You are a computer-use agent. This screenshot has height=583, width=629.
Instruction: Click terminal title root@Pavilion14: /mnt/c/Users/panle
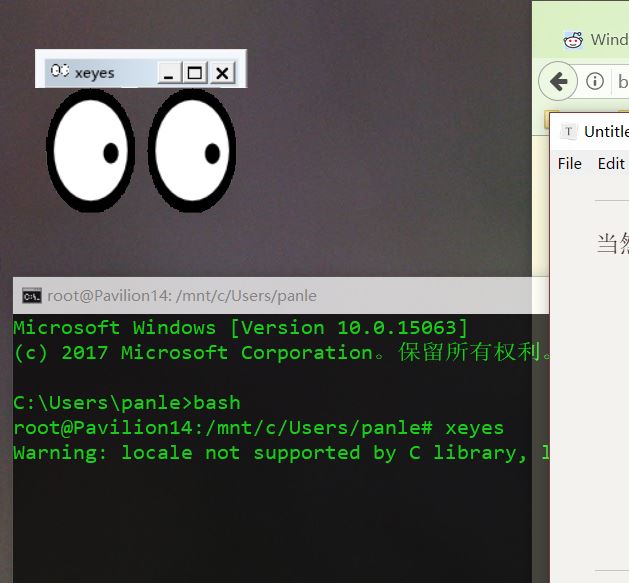182,296
